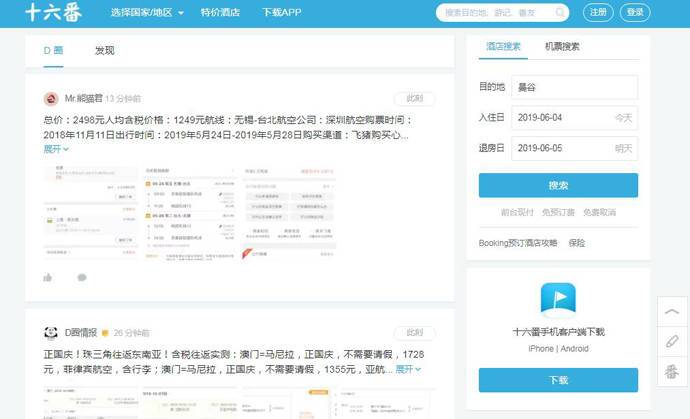The height and width of the screenshot is (419, 690).
Task: Click the 26 分钟前 timestamp
Action: coord(132,333)
